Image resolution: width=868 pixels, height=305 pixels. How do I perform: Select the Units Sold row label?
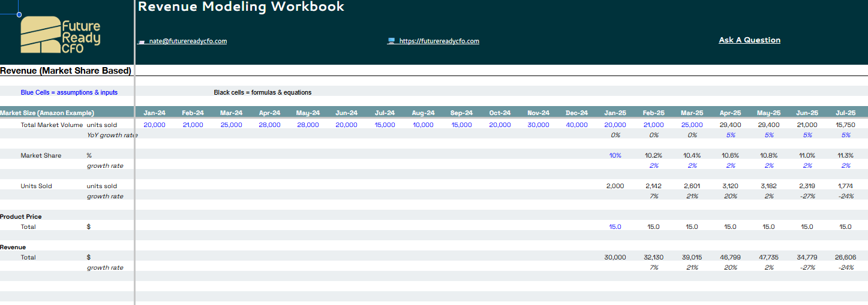(36, 186)
